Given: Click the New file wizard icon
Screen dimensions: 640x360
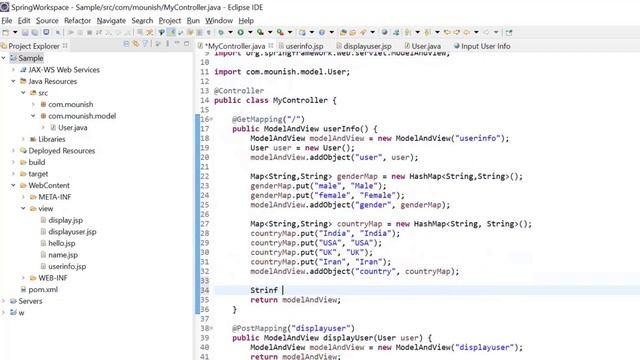Looking at the screenshot, I should [x=5, y=32].
